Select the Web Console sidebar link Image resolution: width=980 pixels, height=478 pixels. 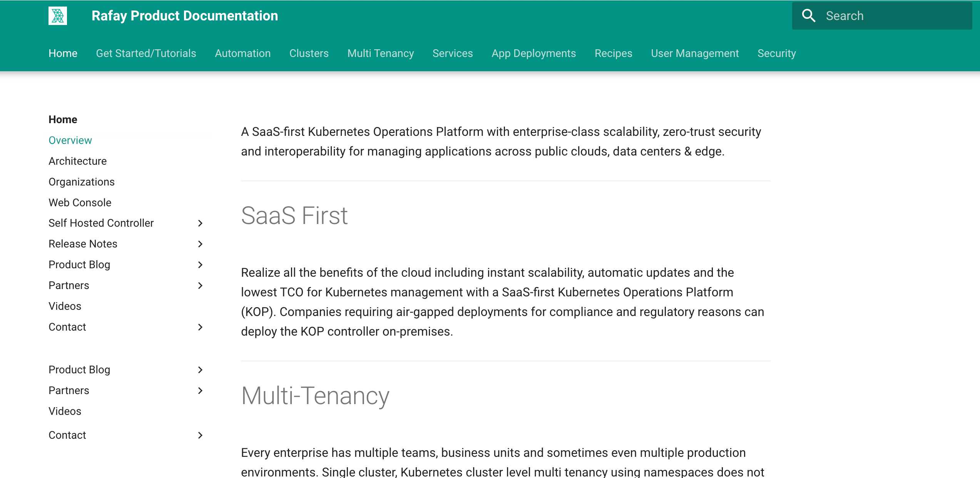tap(80, 202)
